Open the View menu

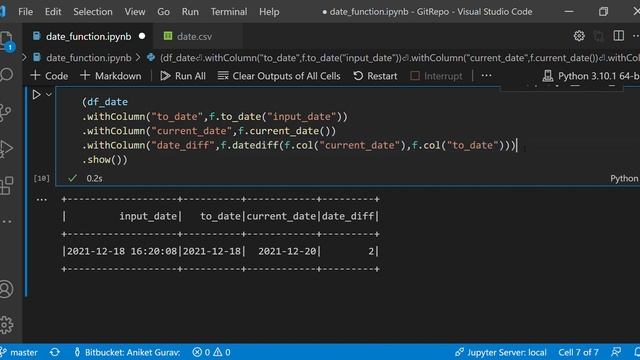pos(135,11)
